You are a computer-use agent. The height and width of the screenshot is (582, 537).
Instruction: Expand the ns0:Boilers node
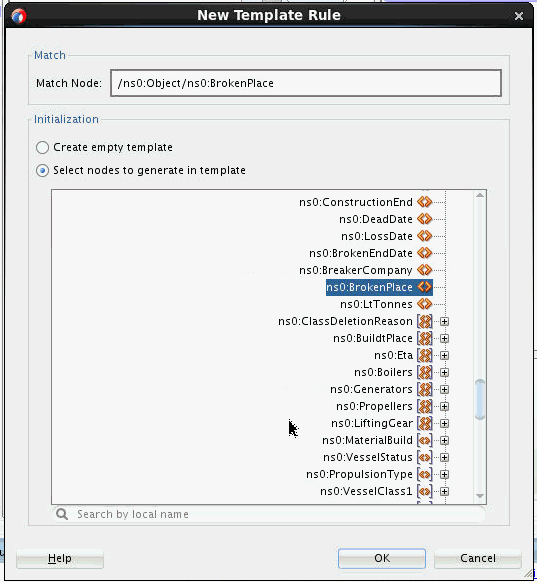[x=444, y=372]
